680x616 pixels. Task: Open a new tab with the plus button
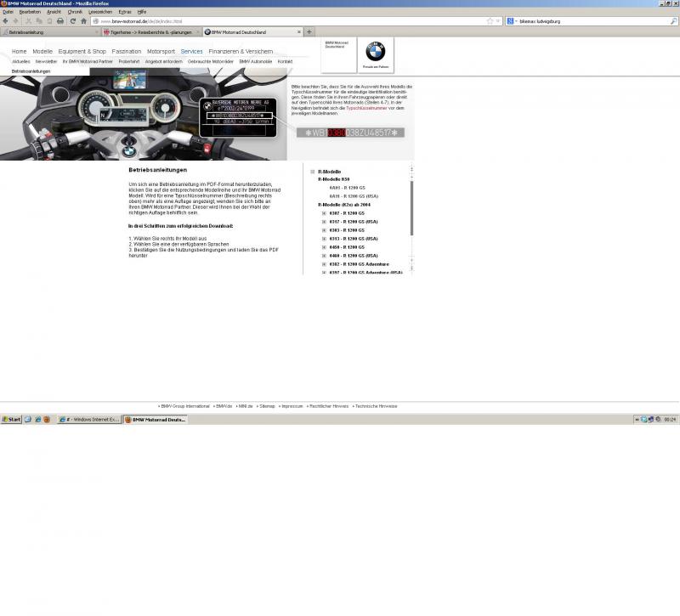[x=309, y=31]
